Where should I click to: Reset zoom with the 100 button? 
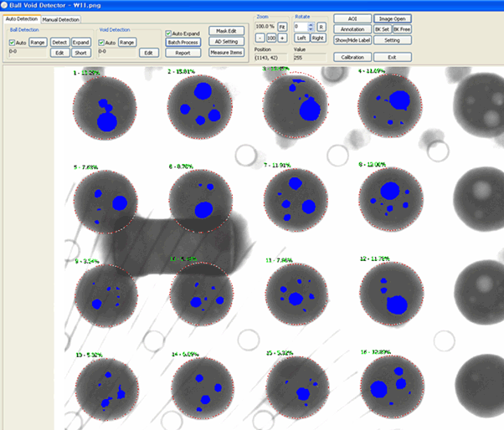click(271, 38)
